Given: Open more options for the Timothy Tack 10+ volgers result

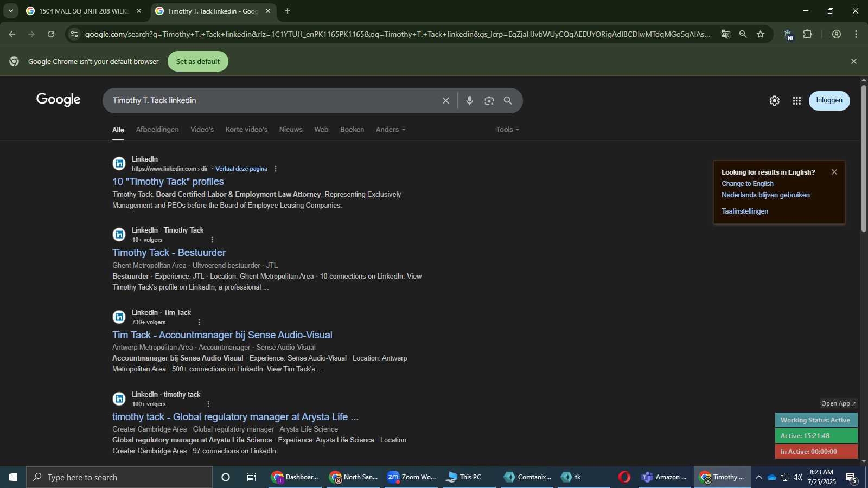Looking at the screenshot, I should pyautogui.click(x=212, y=240).
